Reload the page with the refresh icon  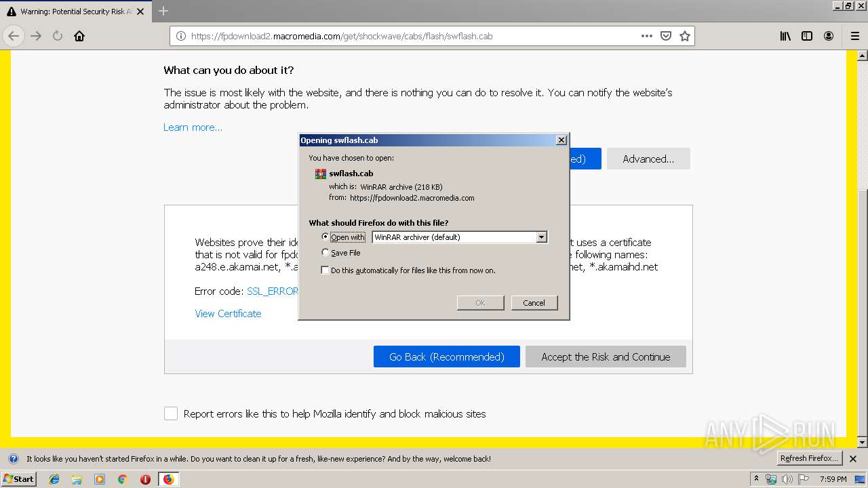click(58, 36)
